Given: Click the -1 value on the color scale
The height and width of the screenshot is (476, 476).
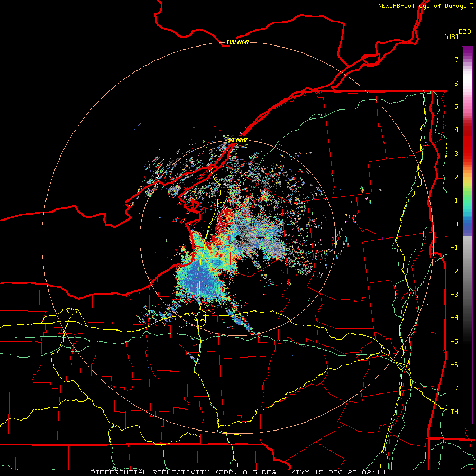Looking at the screenshot, I should pos(454,248).
